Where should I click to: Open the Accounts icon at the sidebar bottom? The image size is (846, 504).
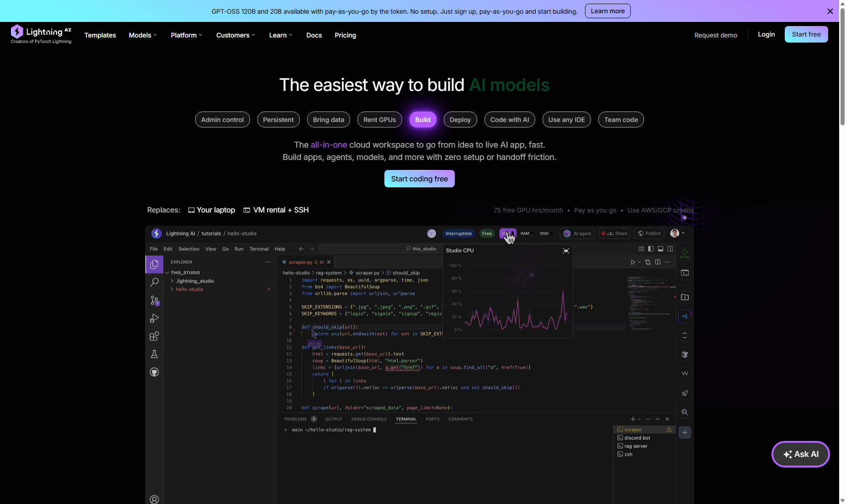pyautogui.click(x=154, y=499)
